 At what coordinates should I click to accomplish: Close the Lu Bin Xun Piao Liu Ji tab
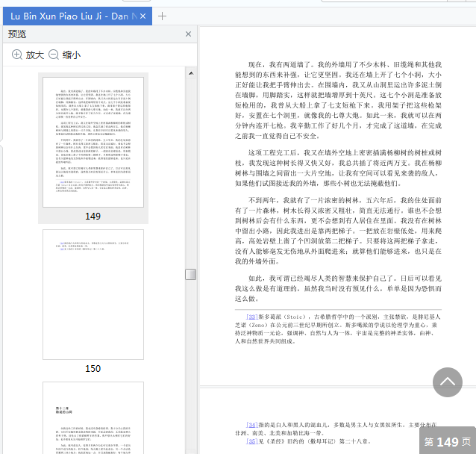[144, 16]
